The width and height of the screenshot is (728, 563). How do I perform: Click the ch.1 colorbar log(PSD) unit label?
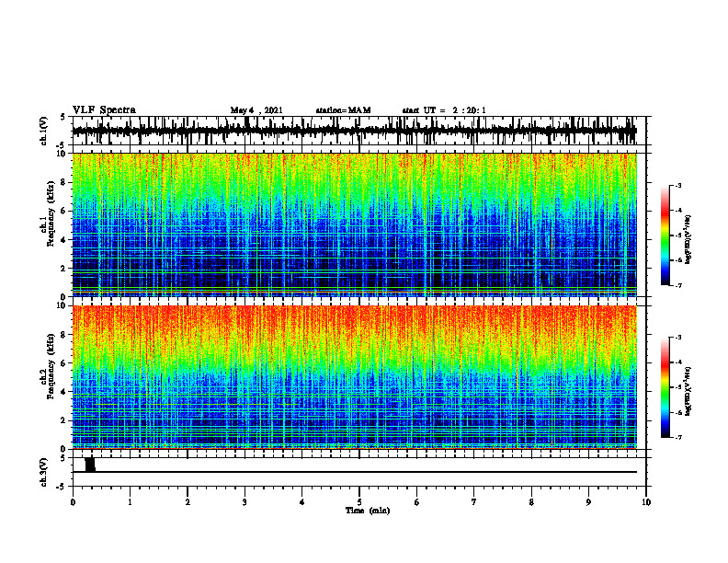(688, 239)
